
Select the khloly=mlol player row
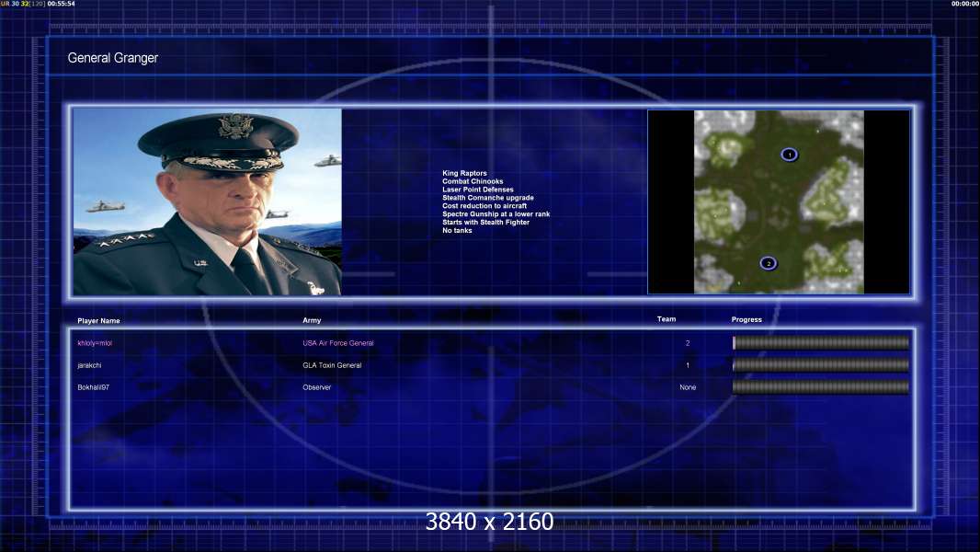click(492, 342)
